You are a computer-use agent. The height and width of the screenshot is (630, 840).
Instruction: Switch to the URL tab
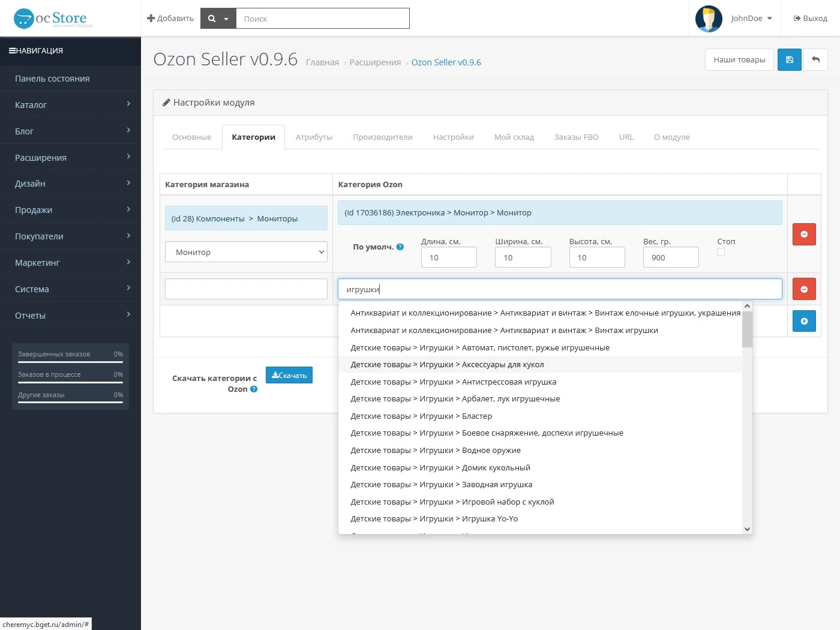(626, 137)
